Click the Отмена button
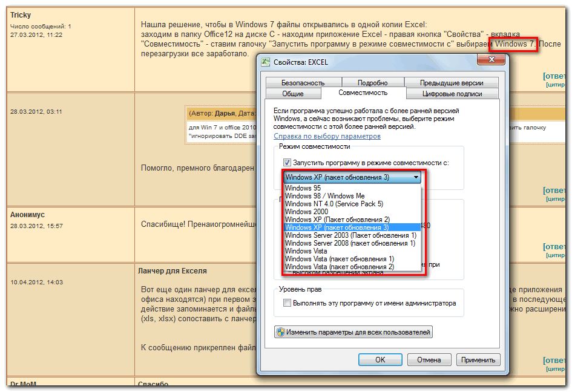Image resolution: width=572 pixels, height=392 pixels. [x=429, y=359]
